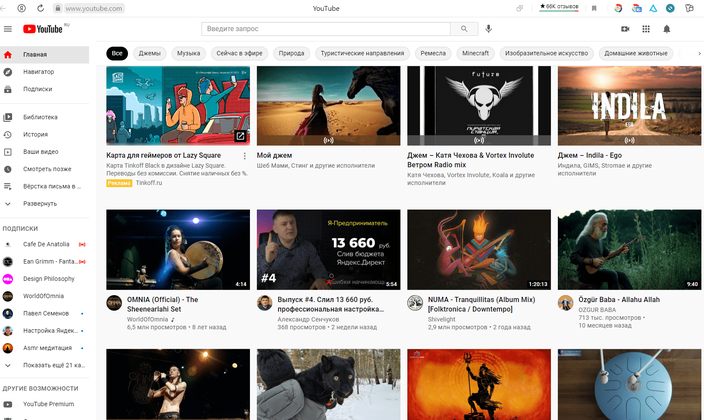Click the search input field
The image size is (704, 420).
[326, 29]
